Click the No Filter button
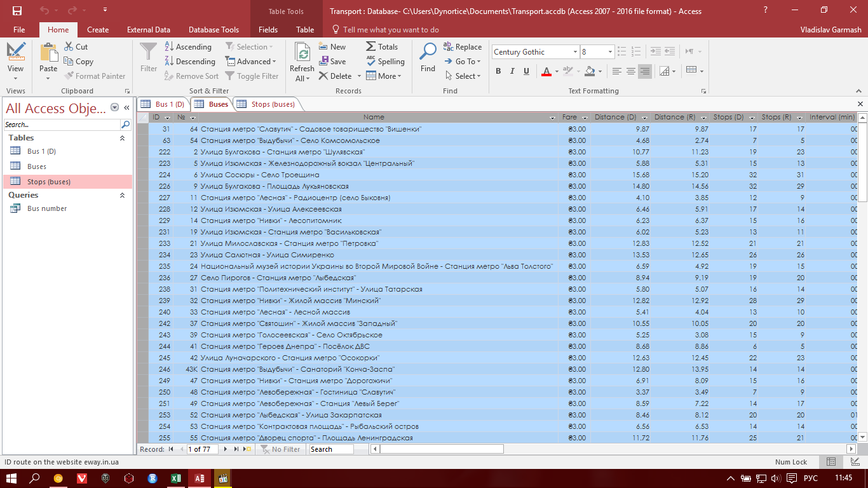This screenshot has height=488, width=868. 280,449
